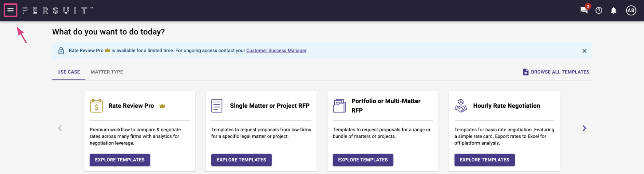644x174 pixels.
Task: Select the Use Case tab
Action: pyautogui.click(x=69, y=72)
